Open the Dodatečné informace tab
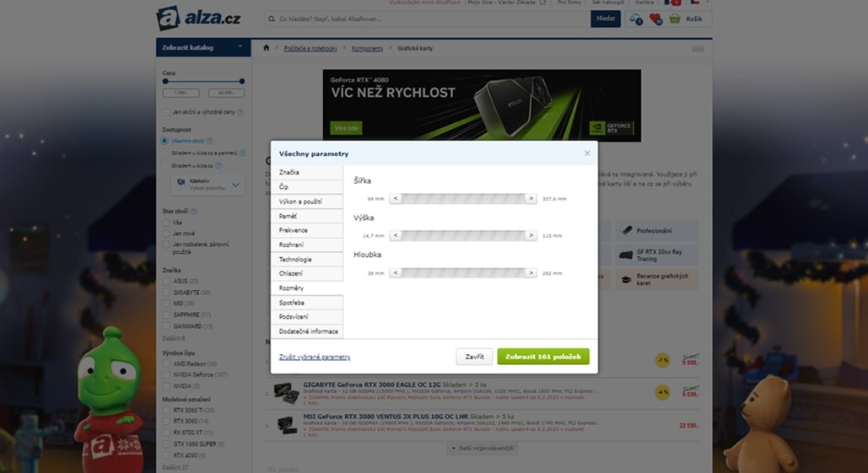 click(x=307, y=331)
